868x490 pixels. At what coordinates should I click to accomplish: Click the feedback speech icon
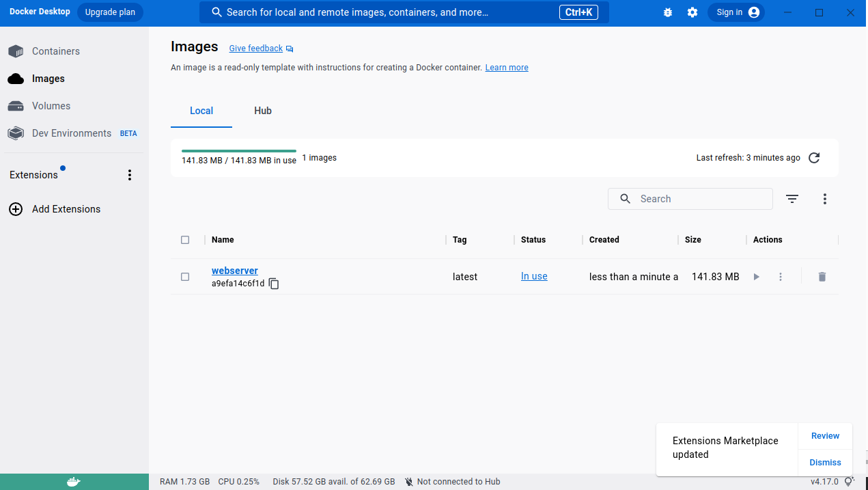290,49
